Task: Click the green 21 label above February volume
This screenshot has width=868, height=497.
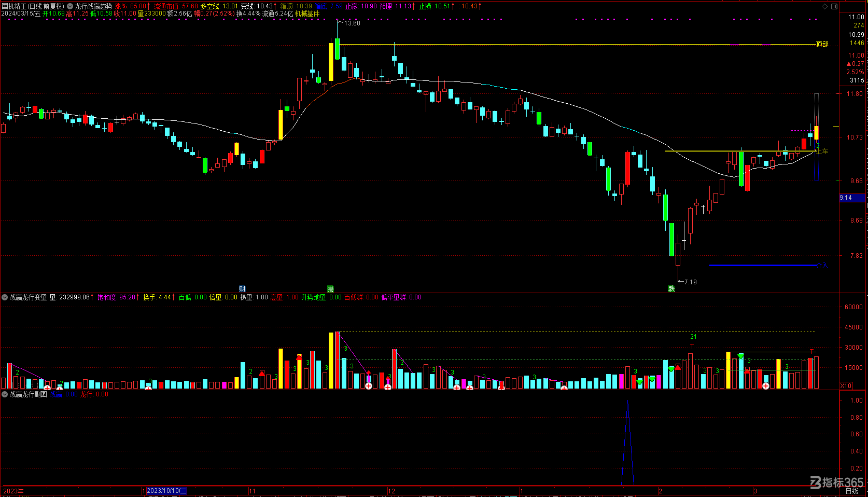Action: tap(693, 337)
